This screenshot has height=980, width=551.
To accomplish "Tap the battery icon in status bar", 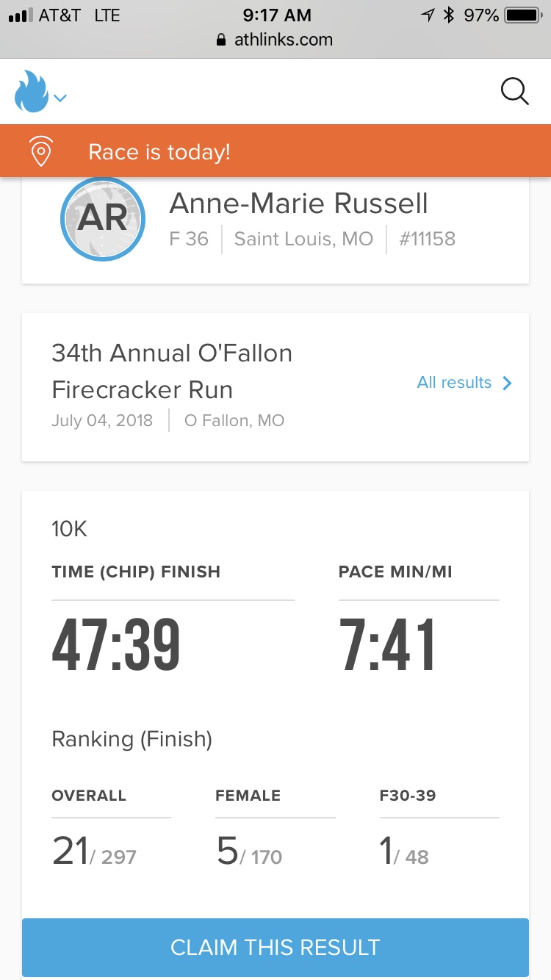I will [x=523, y=15].
